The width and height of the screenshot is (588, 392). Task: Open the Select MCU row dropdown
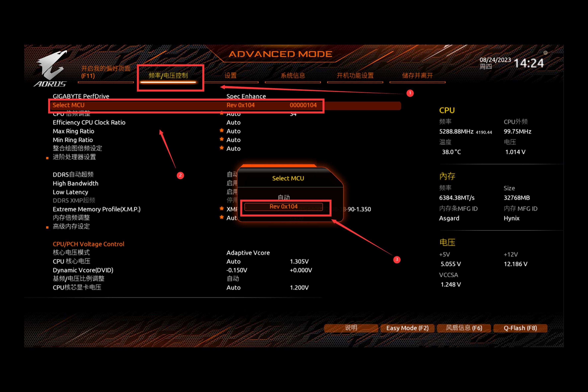[x=240, y=105]
